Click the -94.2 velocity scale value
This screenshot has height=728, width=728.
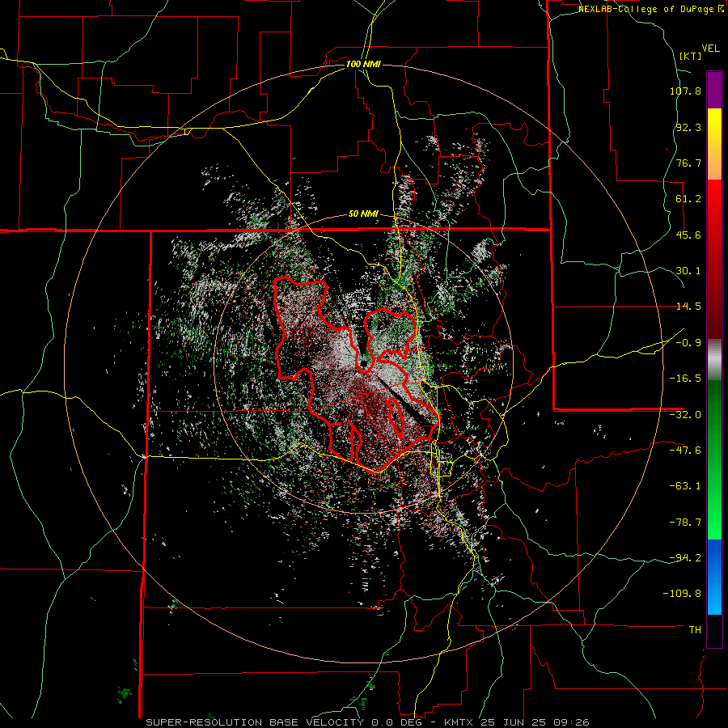[685, 557]
